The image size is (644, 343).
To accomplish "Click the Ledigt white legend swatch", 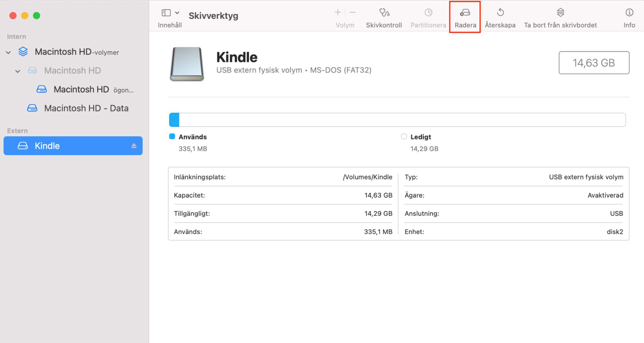I will point(404,136).
